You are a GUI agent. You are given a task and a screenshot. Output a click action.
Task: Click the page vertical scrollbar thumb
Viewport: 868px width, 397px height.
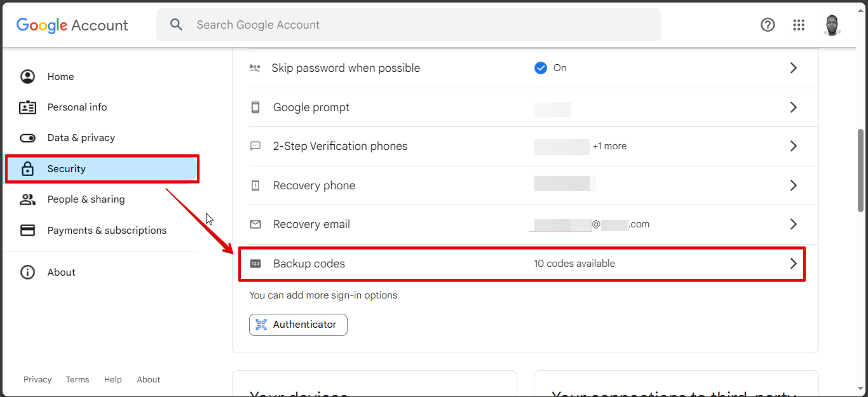tap(861, 170)
